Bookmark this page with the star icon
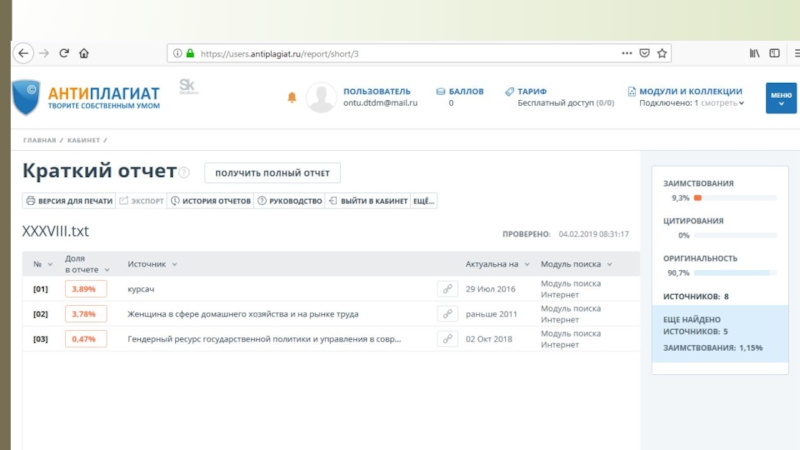 [x=662, y=53]
